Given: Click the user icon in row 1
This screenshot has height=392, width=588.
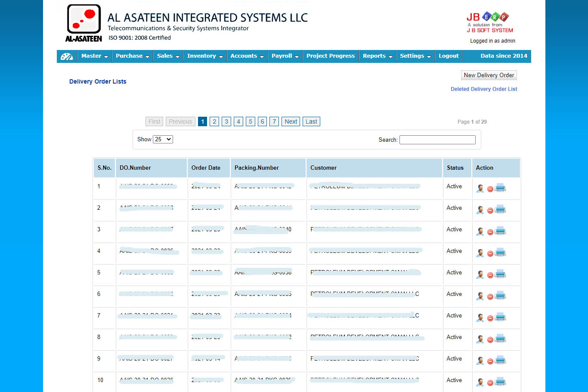Looking at the screenshot, I should (x=480, y=188).
